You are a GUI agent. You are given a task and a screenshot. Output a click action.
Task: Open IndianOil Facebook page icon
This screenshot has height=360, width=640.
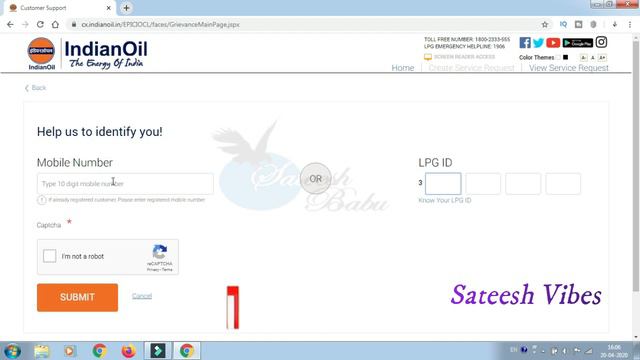click(x=525, y=43)
